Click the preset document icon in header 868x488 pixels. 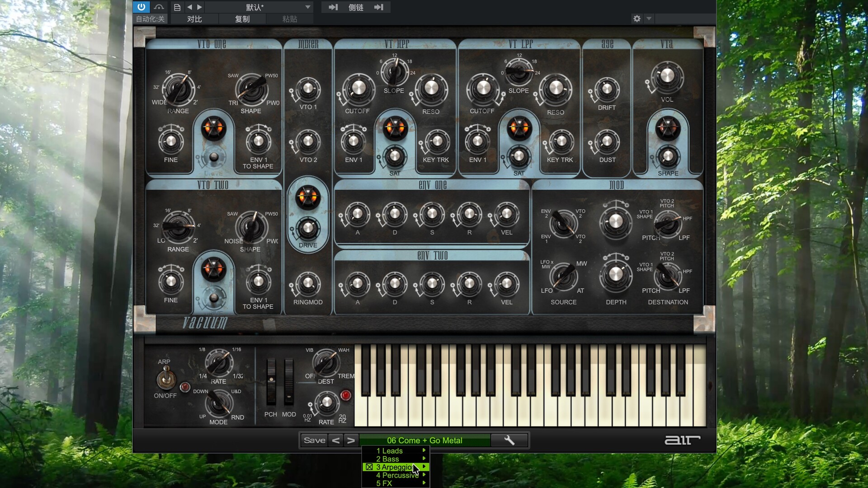point(177,7)
